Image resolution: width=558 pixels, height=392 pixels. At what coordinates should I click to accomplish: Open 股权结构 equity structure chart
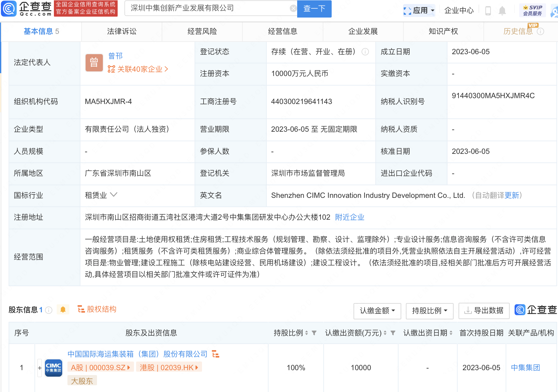tap(97, 309)
